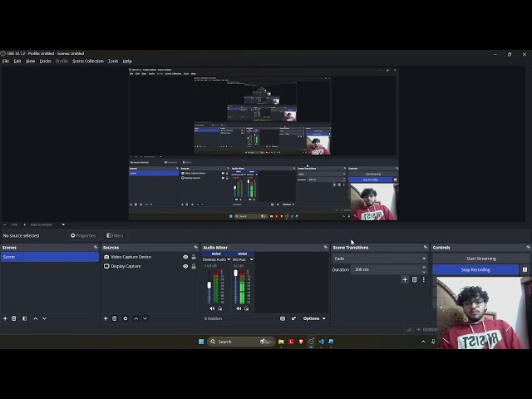Move source up in the Sources panel
The image size is (532, 399).
[x=136, y=318]
